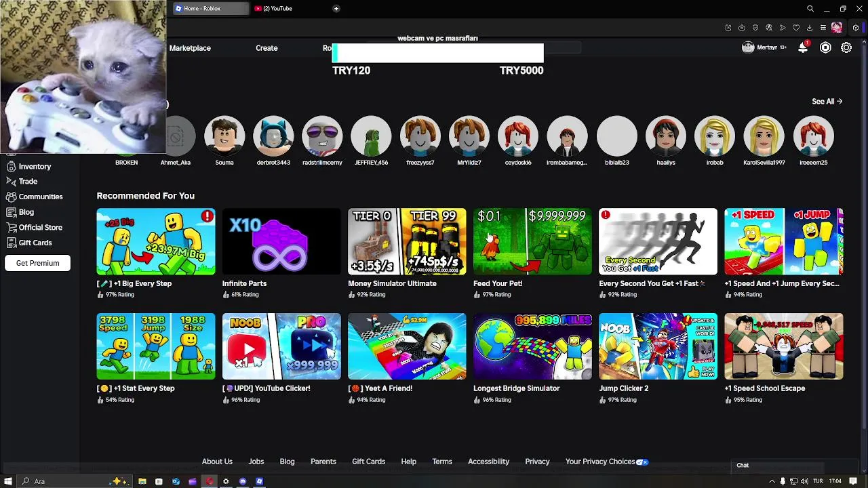Click the Windows taskbar search box
The height and width of the screenshot is (488, 868).
click(75, 481)
